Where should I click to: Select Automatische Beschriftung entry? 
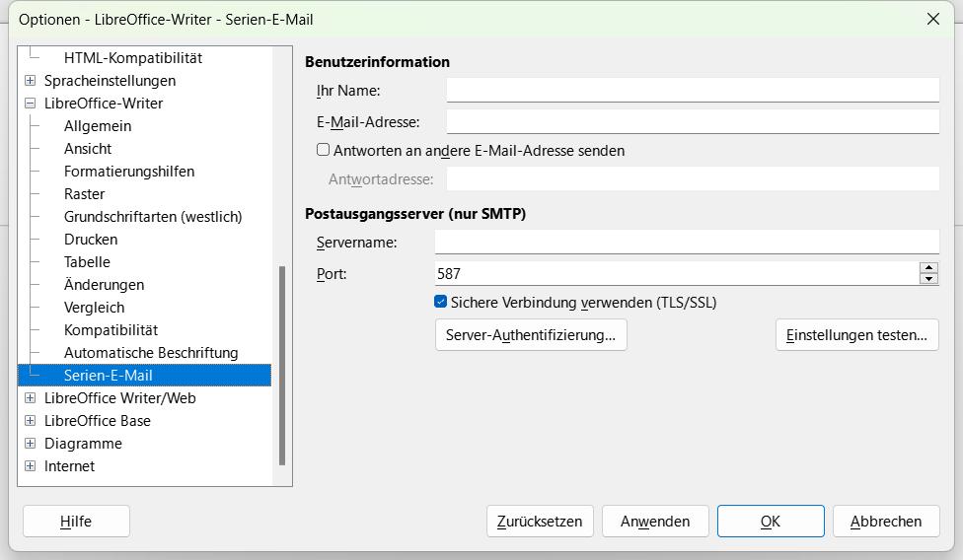pos(150,353)
